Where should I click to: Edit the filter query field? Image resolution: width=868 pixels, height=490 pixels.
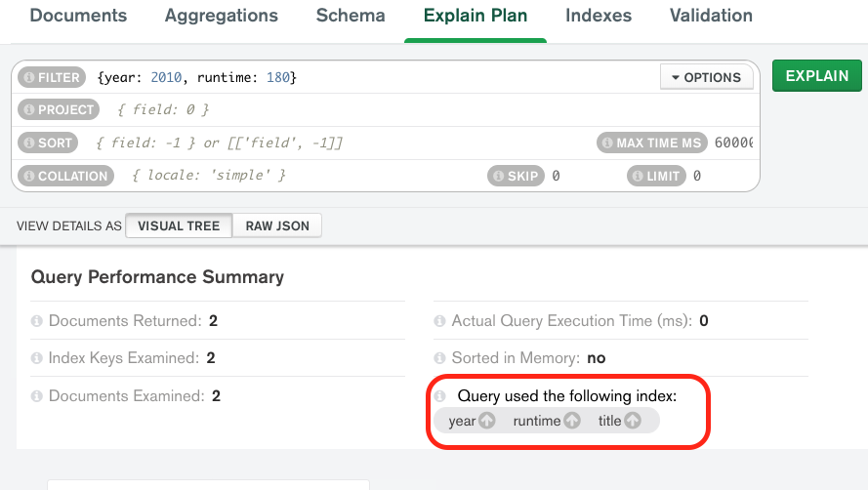click(374, 77)
